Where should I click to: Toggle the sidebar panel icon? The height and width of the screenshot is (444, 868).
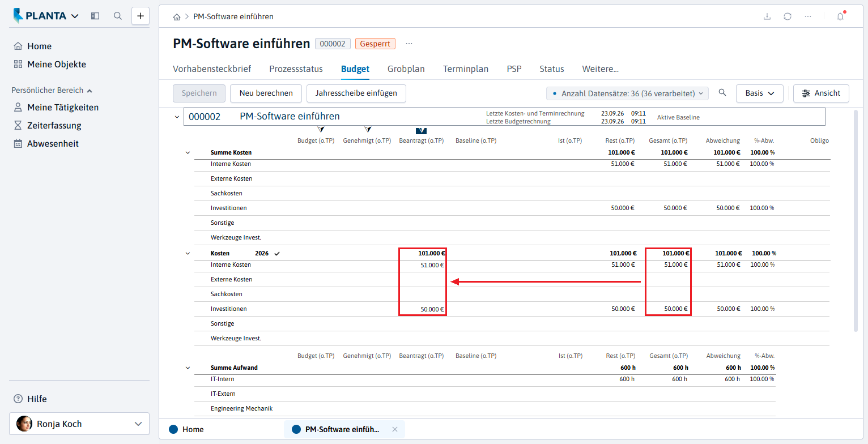(95, 16)
